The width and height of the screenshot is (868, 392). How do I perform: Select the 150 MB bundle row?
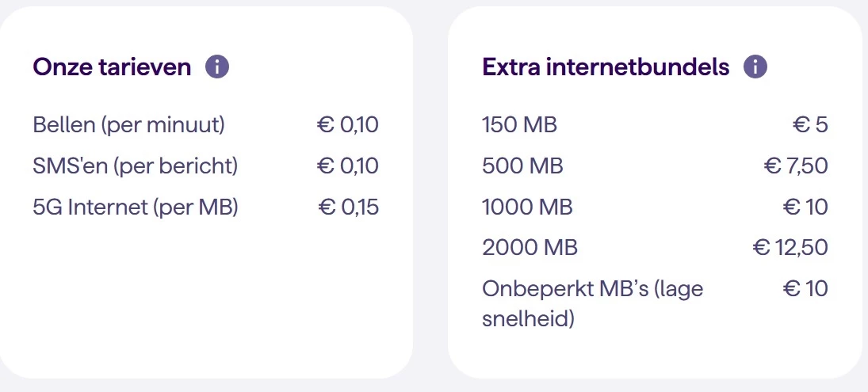click(655, 125)
